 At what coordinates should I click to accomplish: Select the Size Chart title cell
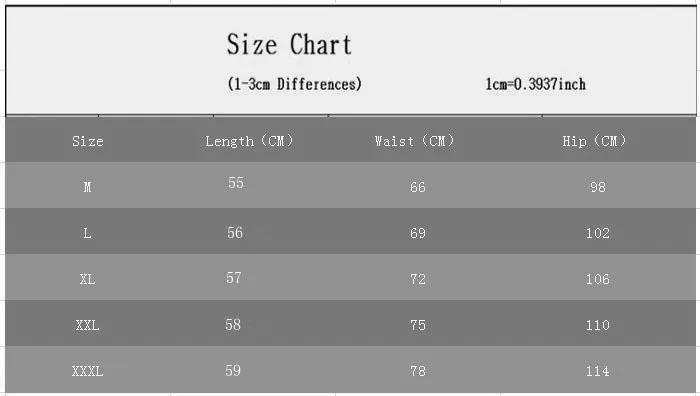(x=289, y=45)
